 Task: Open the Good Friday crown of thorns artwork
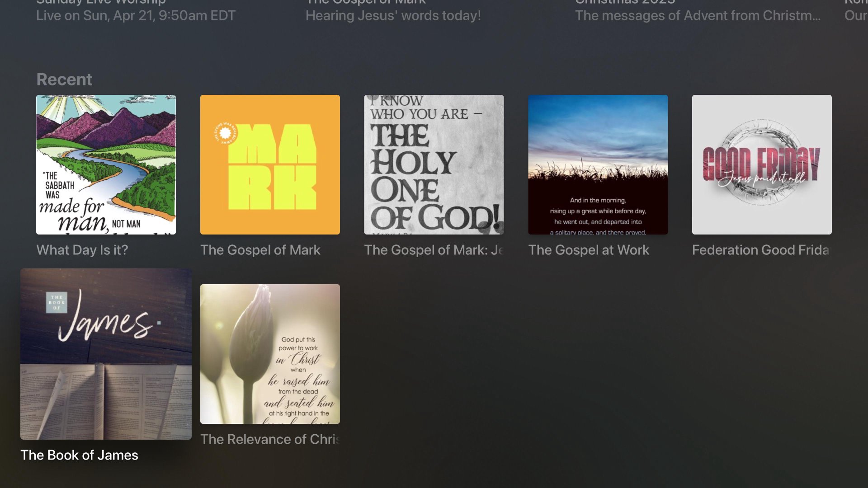[x=762, y=164]
